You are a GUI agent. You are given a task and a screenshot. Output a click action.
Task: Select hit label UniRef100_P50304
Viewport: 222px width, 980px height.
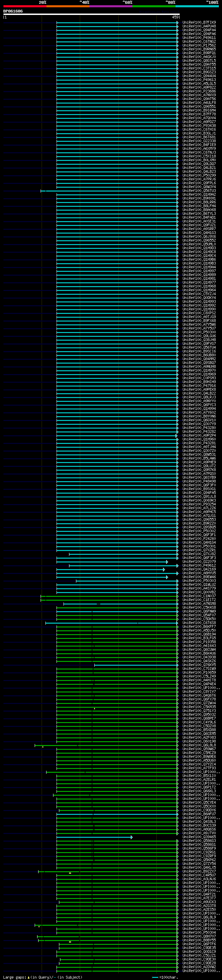point(199,932)
